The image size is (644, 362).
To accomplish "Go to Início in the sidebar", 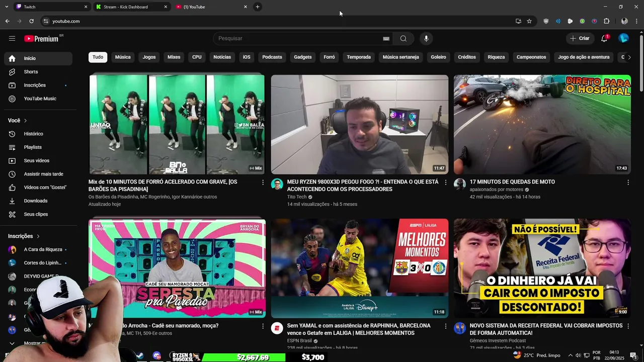I will point(38,58).
